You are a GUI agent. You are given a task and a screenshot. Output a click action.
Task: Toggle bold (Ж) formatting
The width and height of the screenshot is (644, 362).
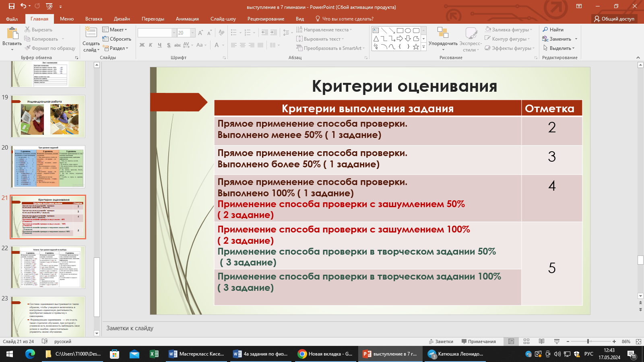[142, 45]
